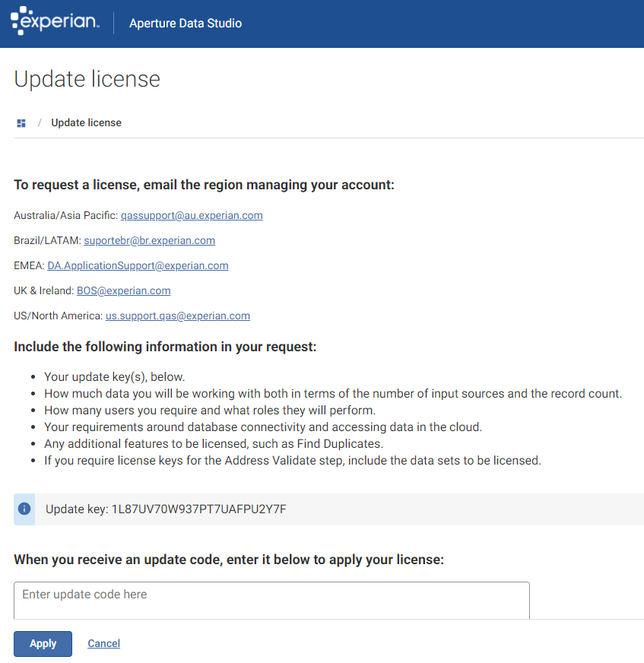Click the 'Your update key(s), below' bullet
Image resolution: width=644 pixels, height=663 pixels.
(x=114, y=376)
